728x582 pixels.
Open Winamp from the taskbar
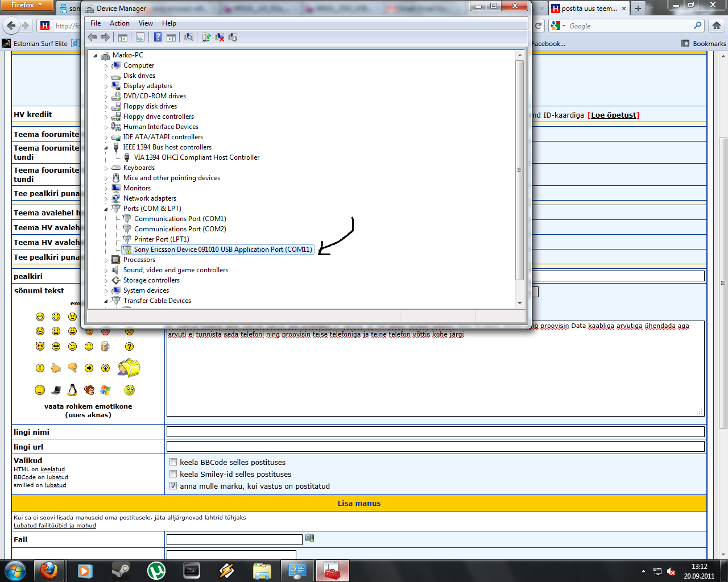226,570
